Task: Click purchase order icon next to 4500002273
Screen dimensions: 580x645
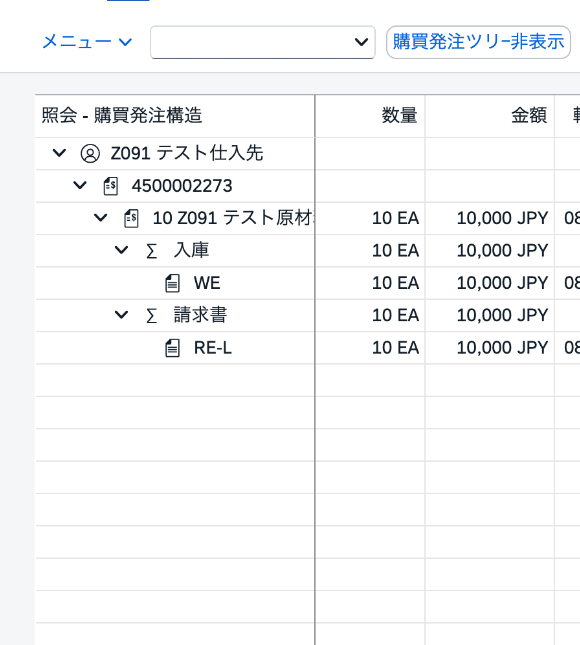Action: [x=111, y=186]
